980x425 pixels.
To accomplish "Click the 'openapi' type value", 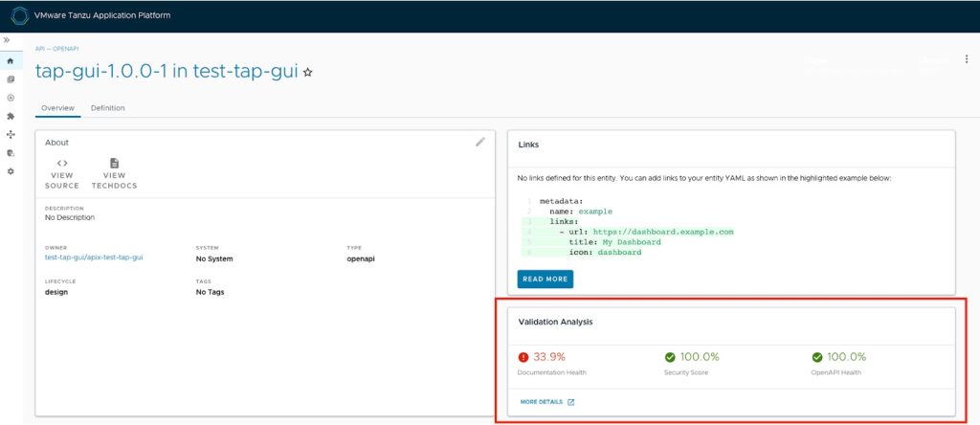I will coord(361,258).
